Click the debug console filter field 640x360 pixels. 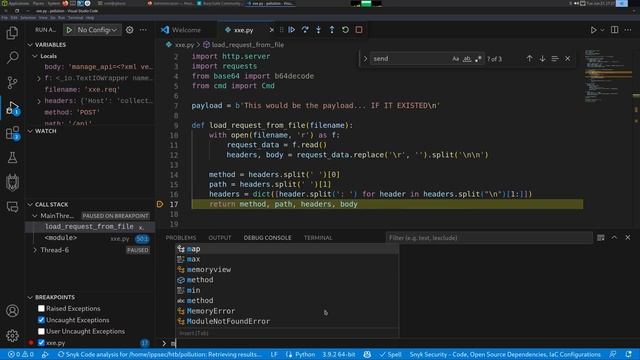point(489,238)
